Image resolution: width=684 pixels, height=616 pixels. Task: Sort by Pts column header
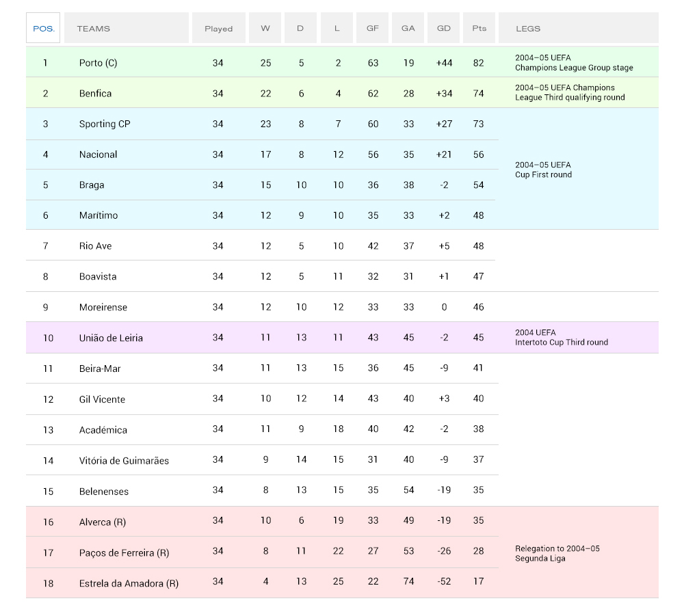(479, 29)
